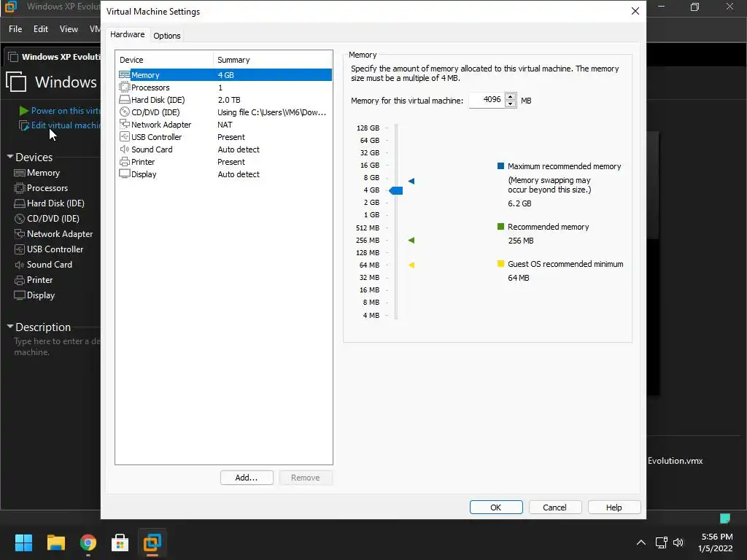
Task: Collapse the Devices section in the VMware window
Action: pyautogui.click(x=10, y=157)
